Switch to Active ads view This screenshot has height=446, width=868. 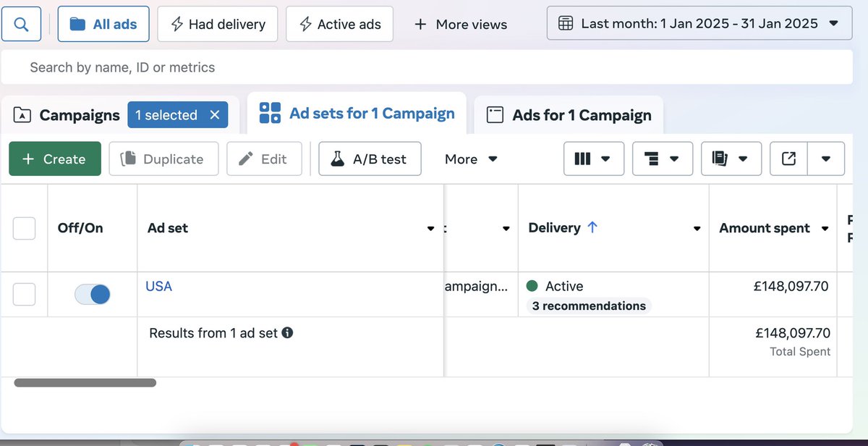coord(339,24)
